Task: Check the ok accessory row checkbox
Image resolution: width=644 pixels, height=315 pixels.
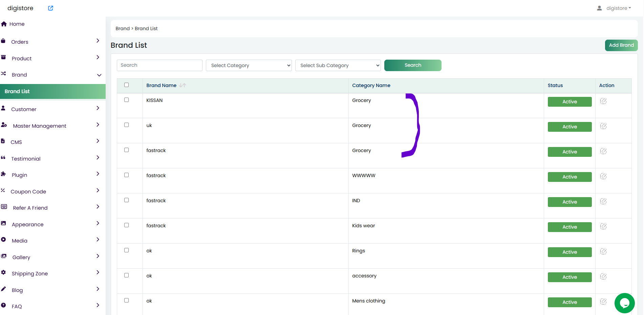Action: (127, 275)
